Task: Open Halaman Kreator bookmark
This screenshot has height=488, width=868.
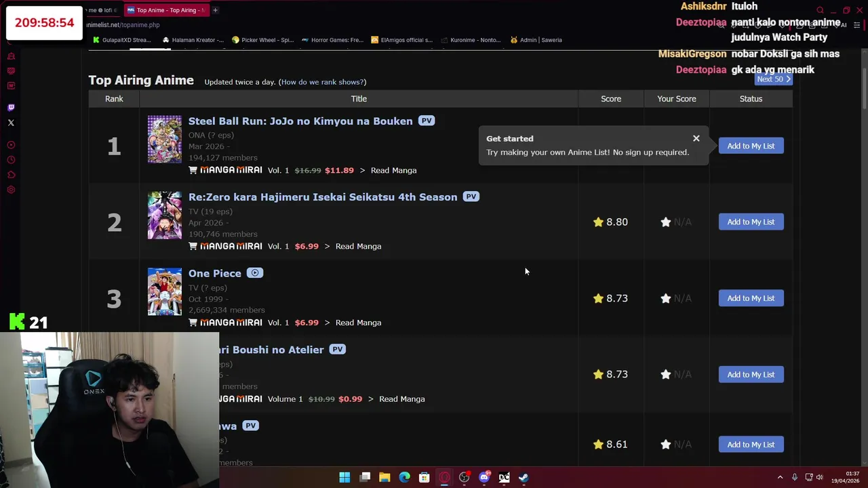Action: click(x=193, y=40)
